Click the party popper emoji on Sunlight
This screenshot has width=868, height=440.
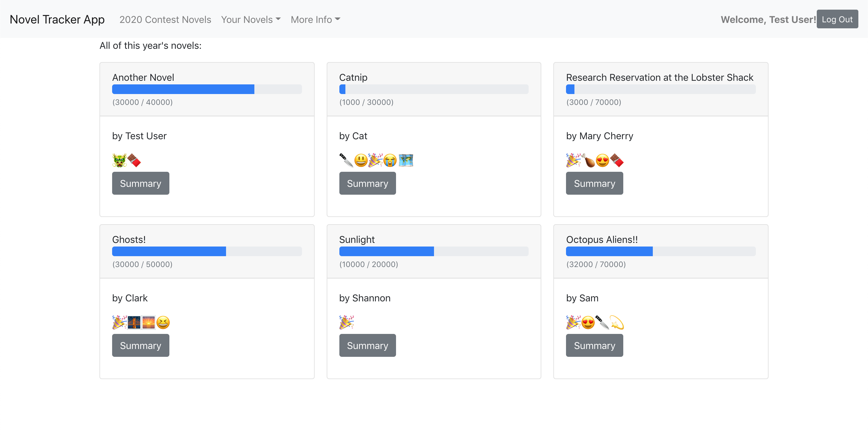click(x=346, y=322)
